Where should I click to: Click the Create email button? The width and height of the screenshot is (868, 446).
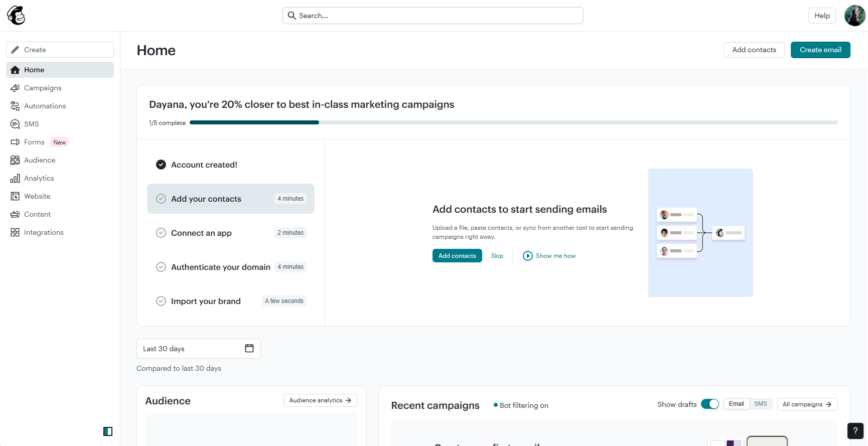click(x=820, y=50)
